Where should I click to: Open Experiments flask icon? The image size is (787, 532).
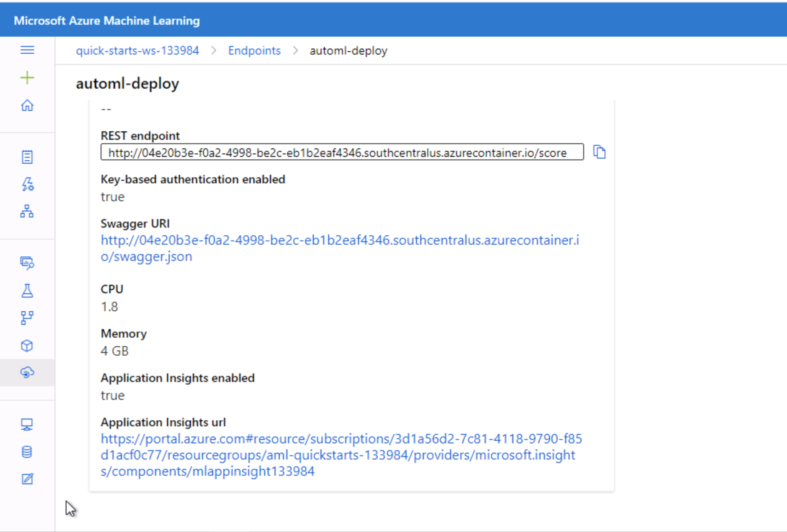27,291
